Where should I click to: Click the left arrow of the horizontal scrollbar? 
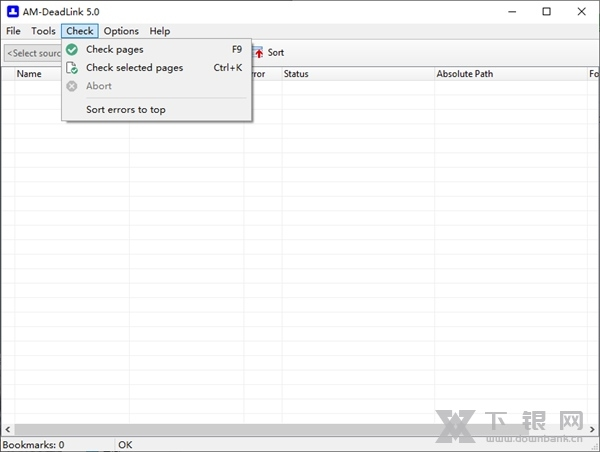tap(6, 431)
